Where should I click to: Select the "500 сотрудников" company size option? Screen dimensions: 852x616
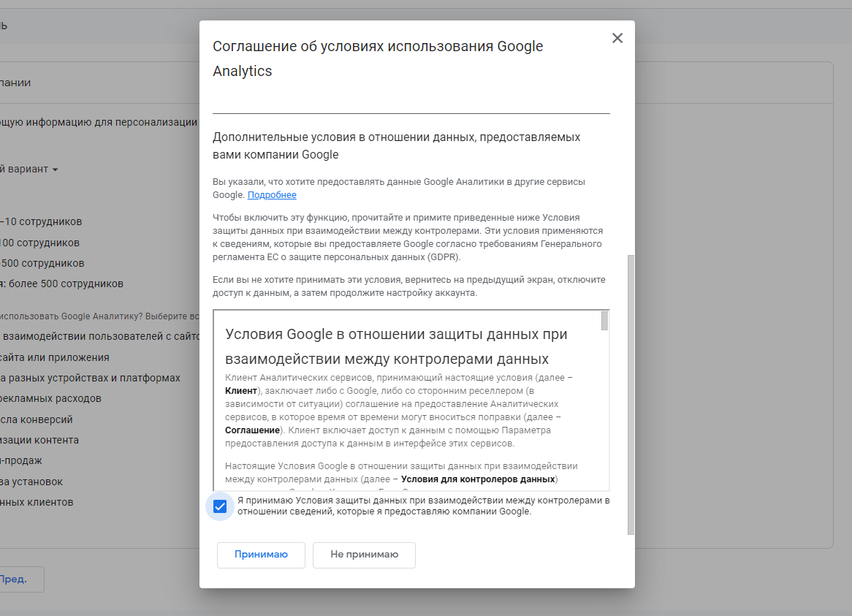(44, 263)
